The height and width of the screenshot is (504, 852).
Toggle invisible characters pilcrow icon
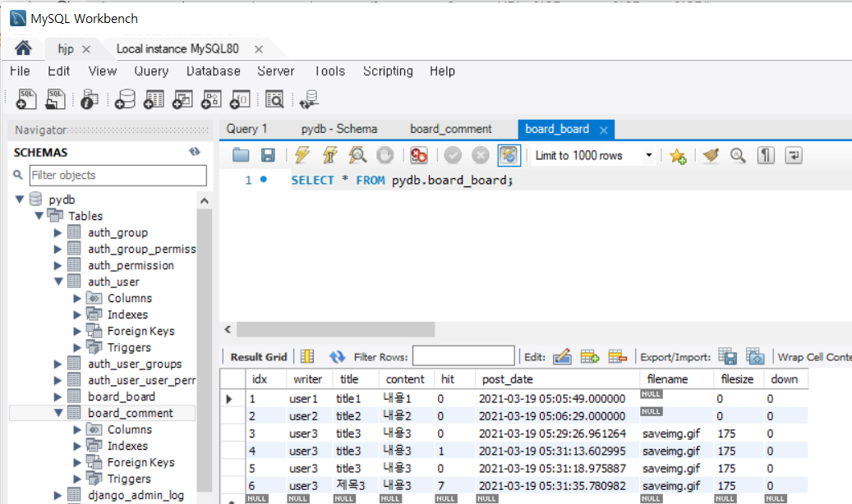(767, 155)
